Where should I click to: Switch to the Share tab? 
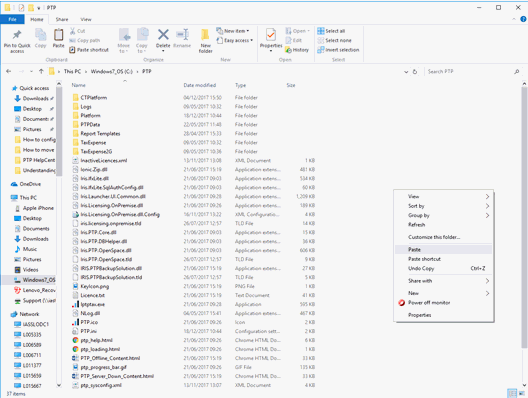[62, 20]
